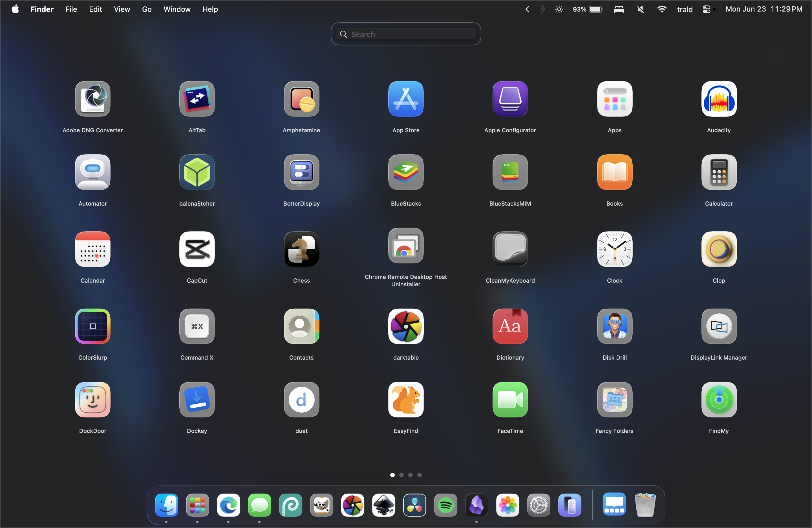This screenshot has height=528, width=812.
Task: Open Spotify in the Dock
Action: [445, 505]
